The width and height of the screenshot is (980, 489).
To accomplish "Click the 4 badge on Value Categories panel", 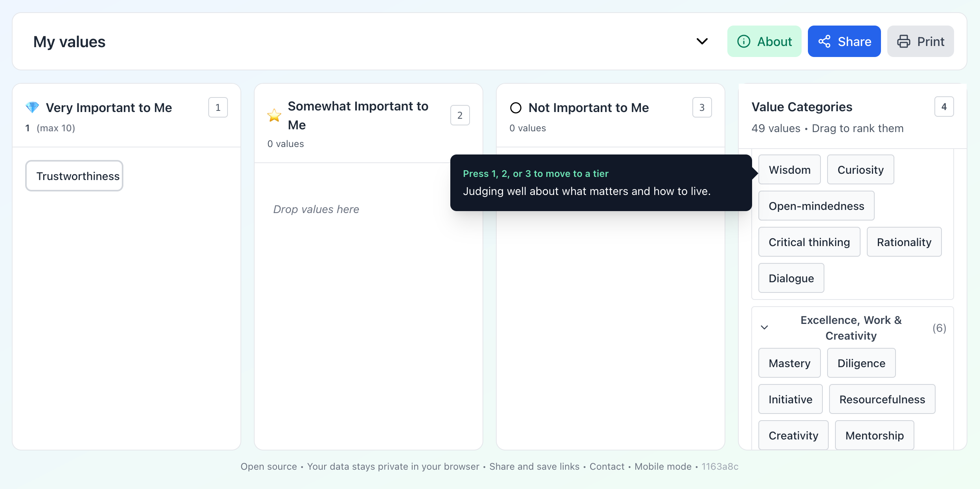I will point(944,106).
